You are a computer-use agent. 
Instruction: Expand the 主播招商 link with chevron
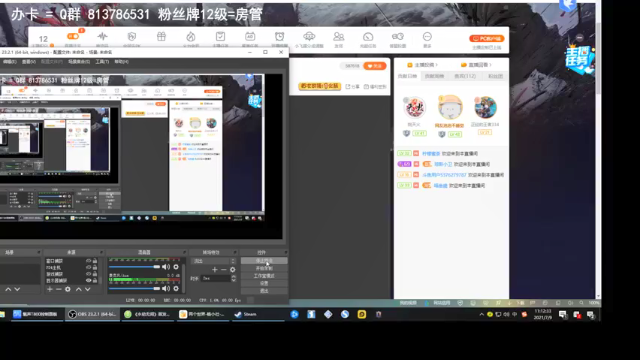tap(422, 65)
